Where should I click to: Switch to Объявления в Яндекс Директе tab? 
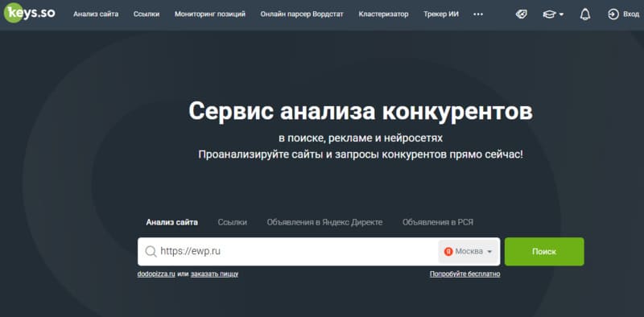pos(324,222)
